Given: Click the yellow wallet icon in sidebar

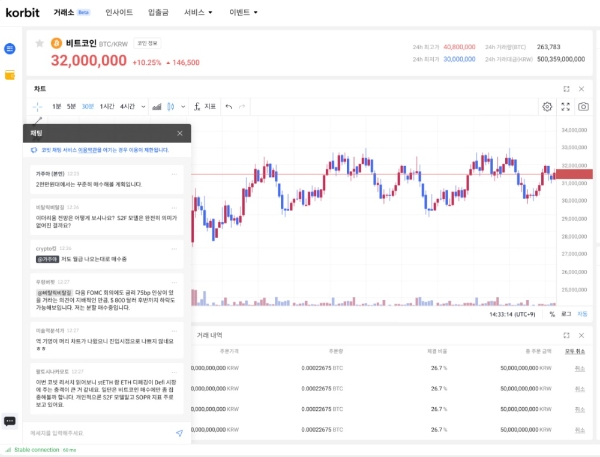Looking at the screenshot, I should pyautogui.click(x=10, y=75).
